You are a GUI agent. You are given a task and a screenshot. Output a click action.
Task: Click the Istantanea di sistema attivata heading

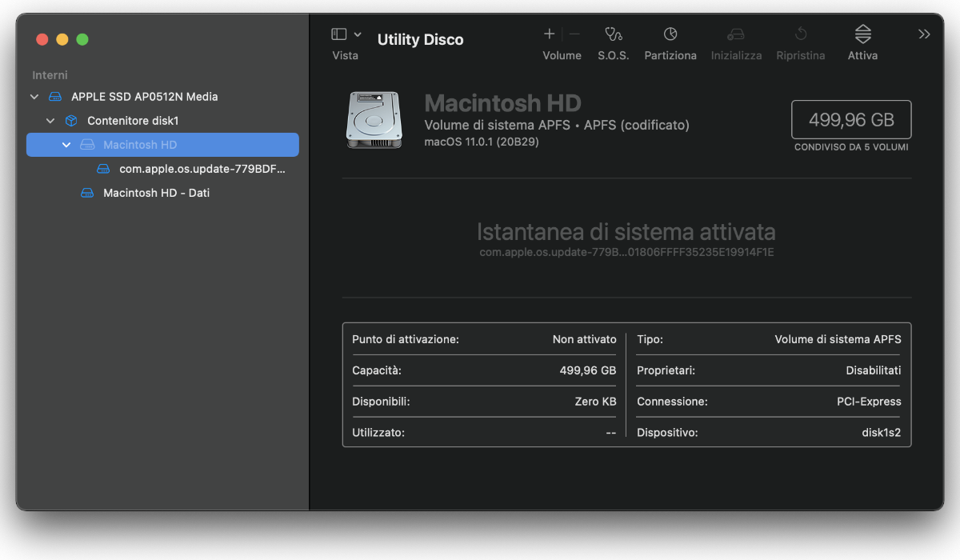point(626,232)
